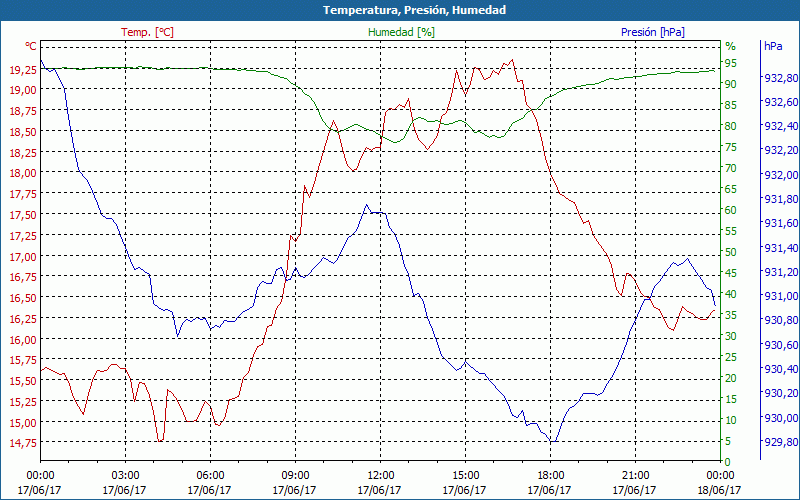
Task: Click temperature axis value '14,75'
Action: click(x=23, y=443)
